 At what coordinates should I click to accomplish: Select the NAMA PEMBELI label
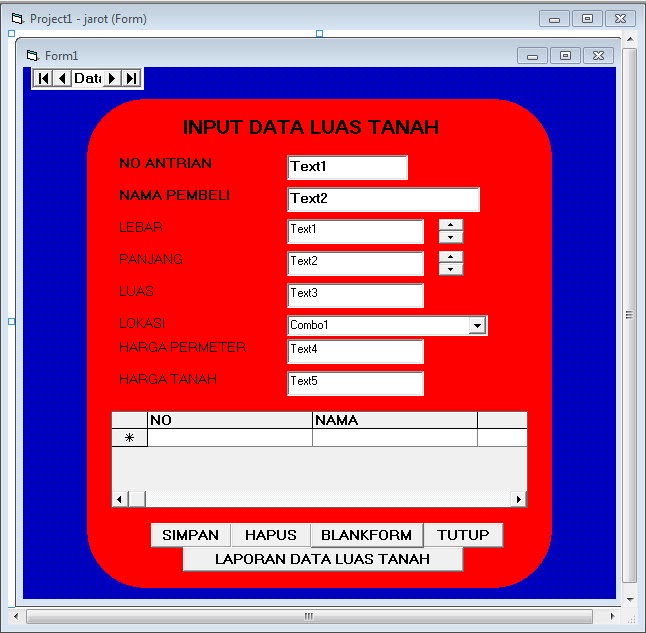pyautogui.click(x=174, y=195)
